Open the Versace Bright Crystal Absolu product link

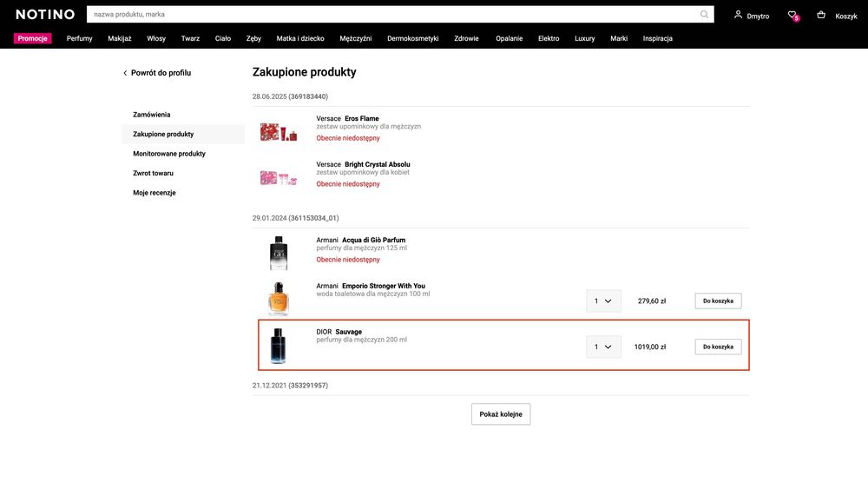[x=363, y=164]
